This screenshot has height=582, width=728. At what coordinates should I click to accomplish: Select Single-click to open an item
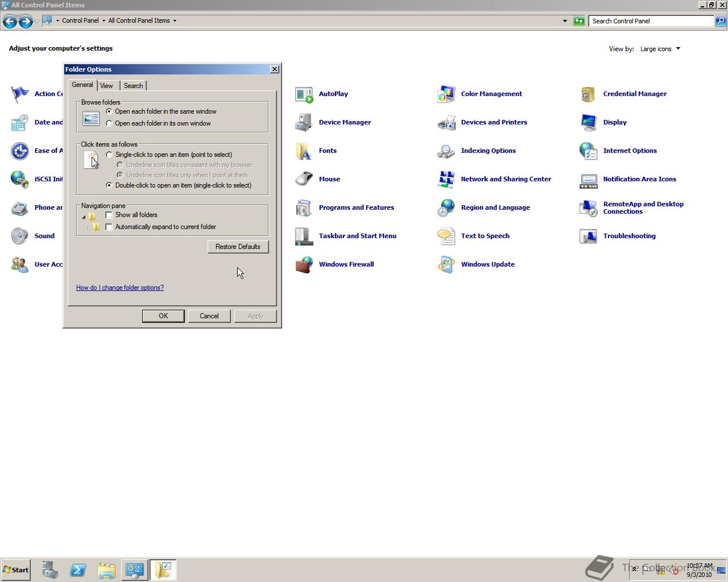click(x=109, y=155)
